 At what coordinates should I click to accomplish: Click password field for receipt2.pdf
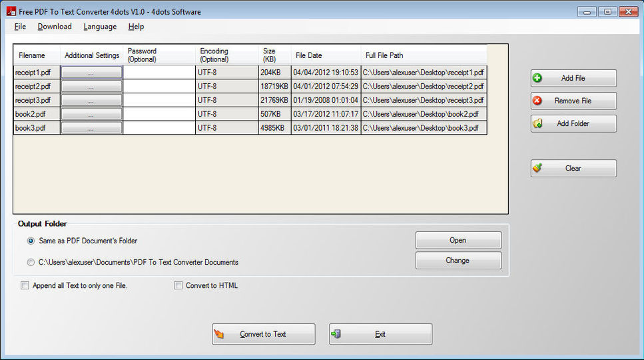click(x=159, y=86)
